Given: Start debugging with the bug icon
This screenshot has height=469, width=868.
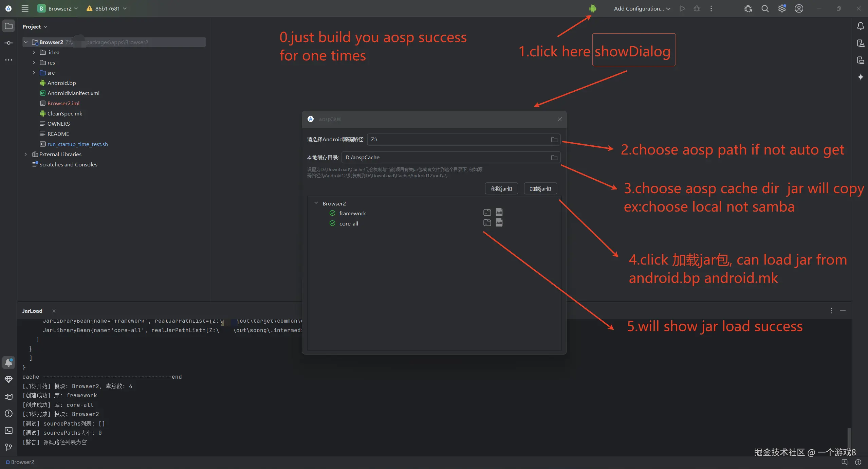Looking at the screenshot, I should (x=697, y=8).
